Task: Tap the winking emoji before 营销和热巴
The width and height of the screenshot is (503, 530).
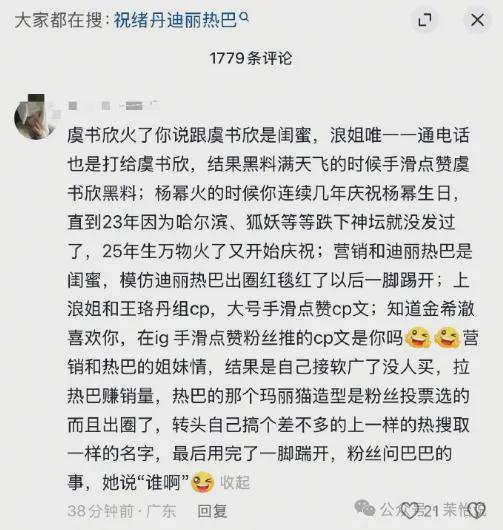Action: (447, 337)
